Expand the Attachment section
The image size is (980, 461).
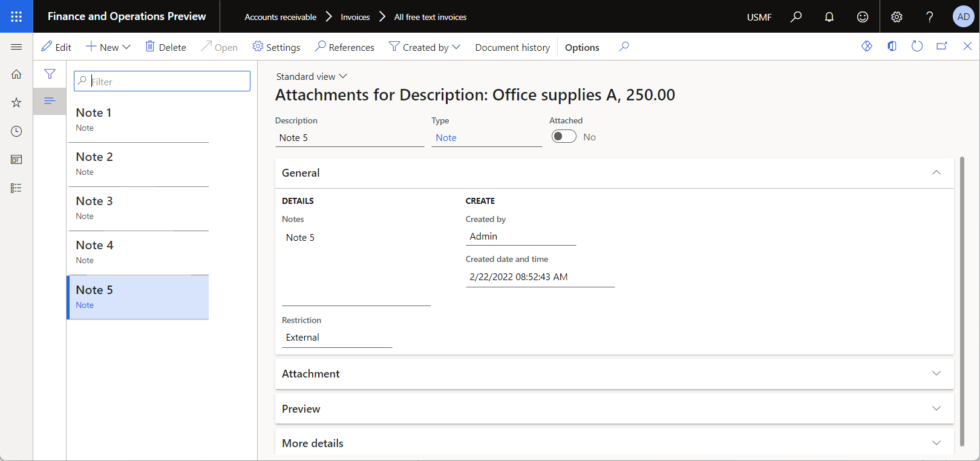point(936,374)
